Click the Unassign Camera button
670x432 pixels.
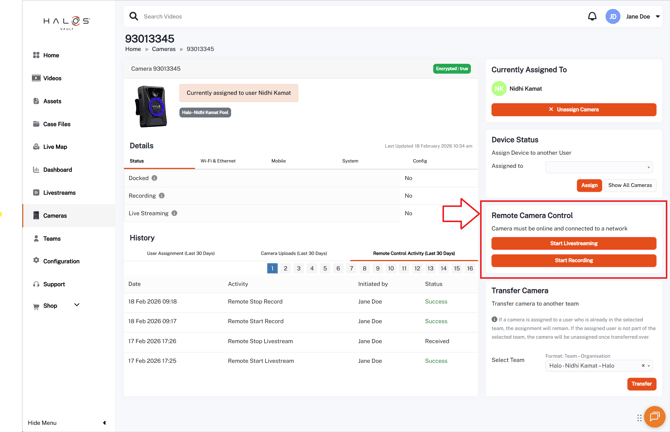click(573, 110)
